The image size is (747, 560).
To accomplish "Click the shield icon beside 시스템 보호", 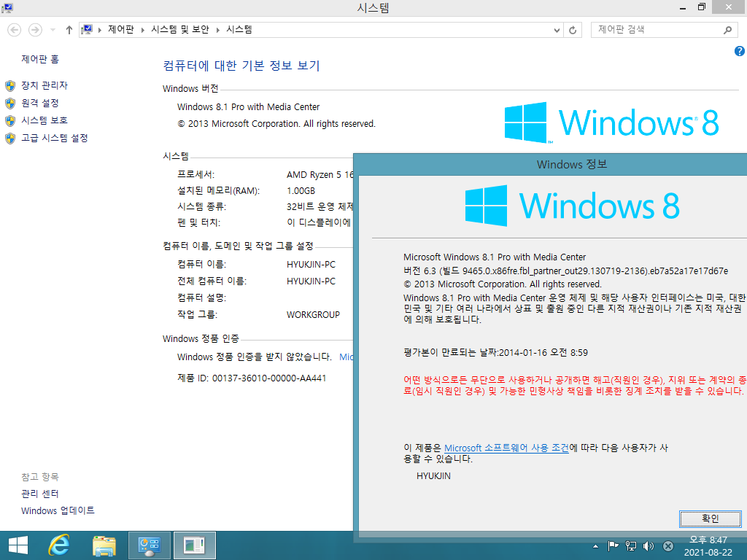I will (10, 120).
